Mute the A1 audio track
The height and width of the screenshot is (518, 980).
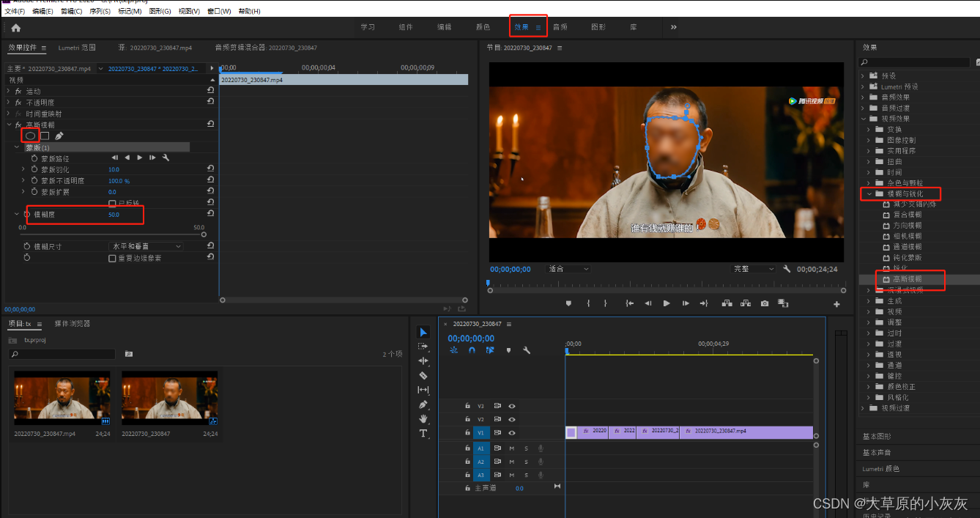click(512, 448)
